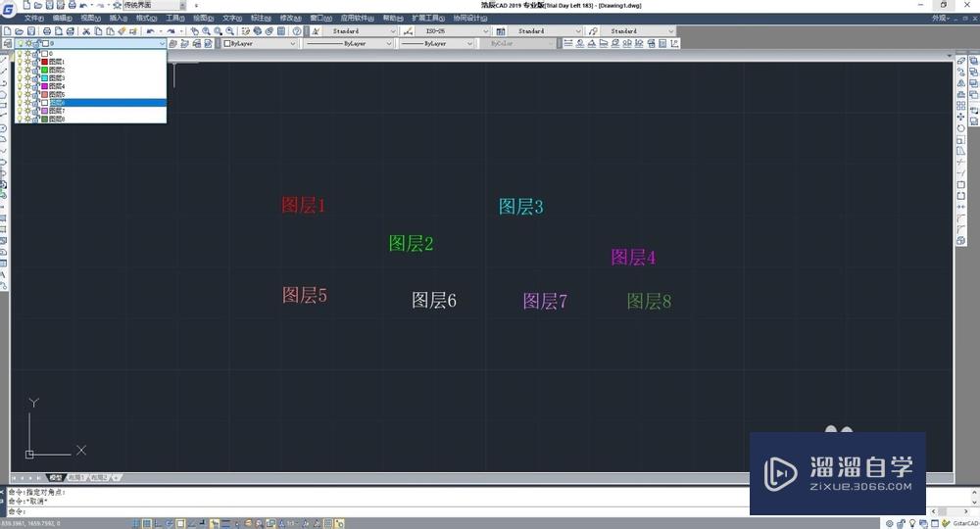Toggle lightbulb visibility for 图层8
The width and height of the screenshot is (980, 529).
20,119
